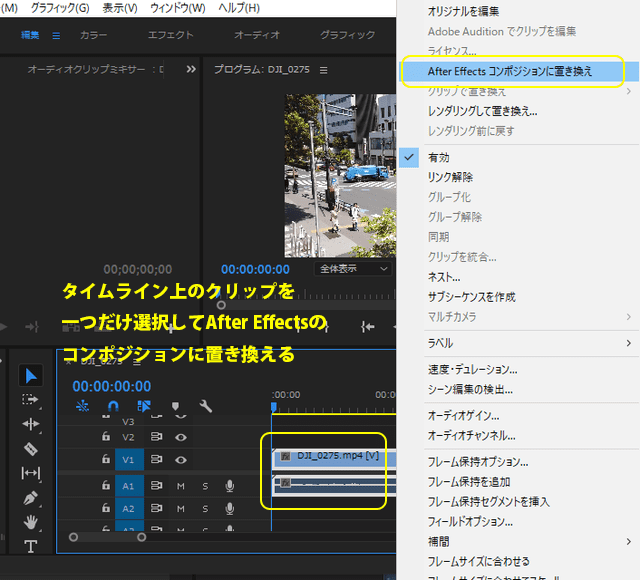
Task: Toggle lock on track A2
Action: (106, 508)
